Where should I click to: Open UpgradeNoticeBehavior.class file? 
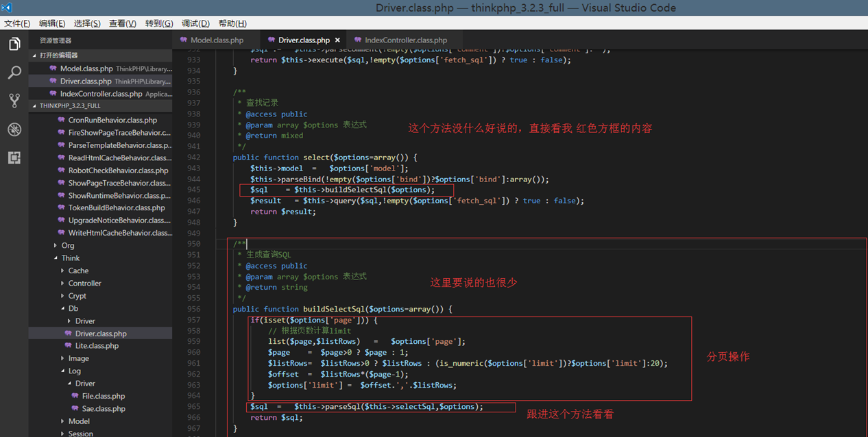tap(119, 221)
